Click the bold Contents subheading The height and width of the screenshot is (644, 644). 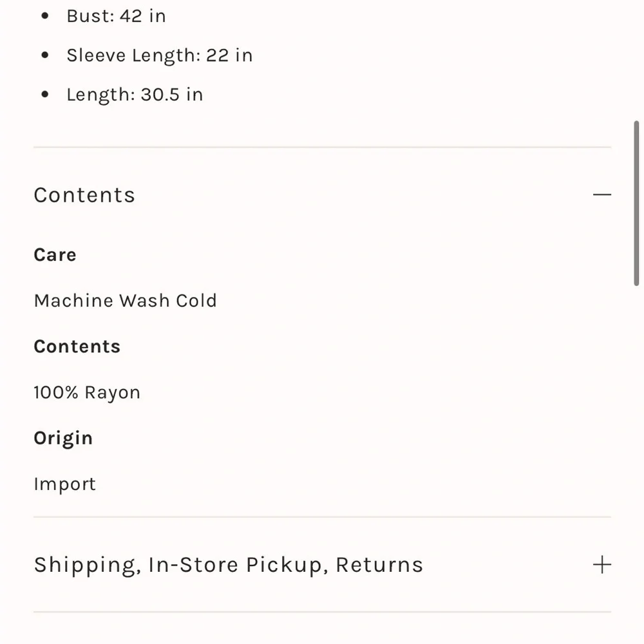click(x=77, y=346)
